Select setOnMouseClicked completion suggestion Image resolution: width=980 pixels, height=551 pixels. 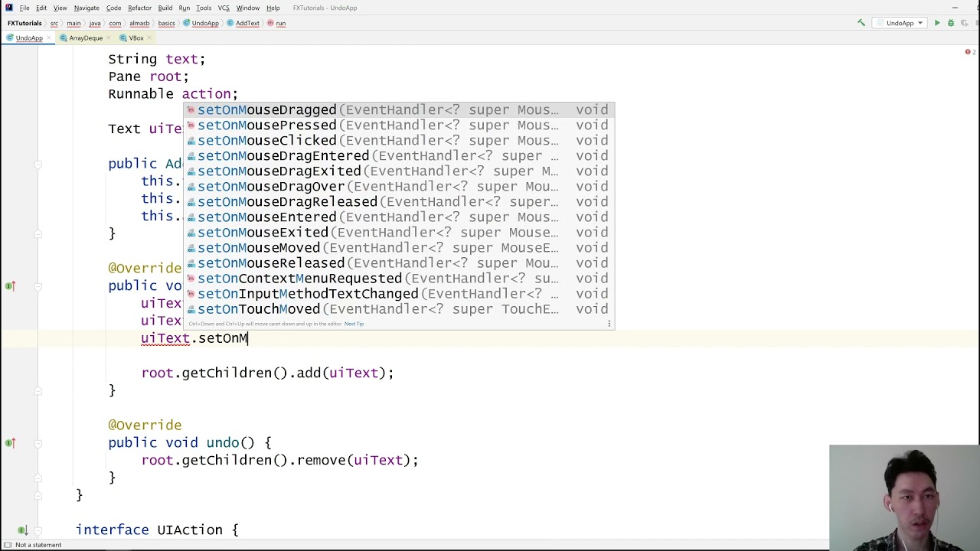(398, 141)
